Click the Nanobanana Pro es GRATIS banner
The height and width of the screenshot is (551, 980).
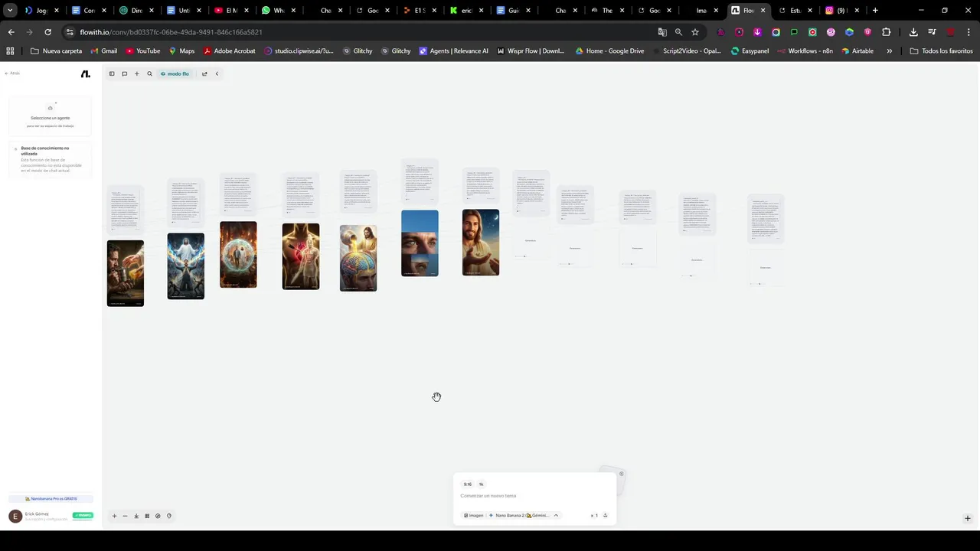[51, 499]
